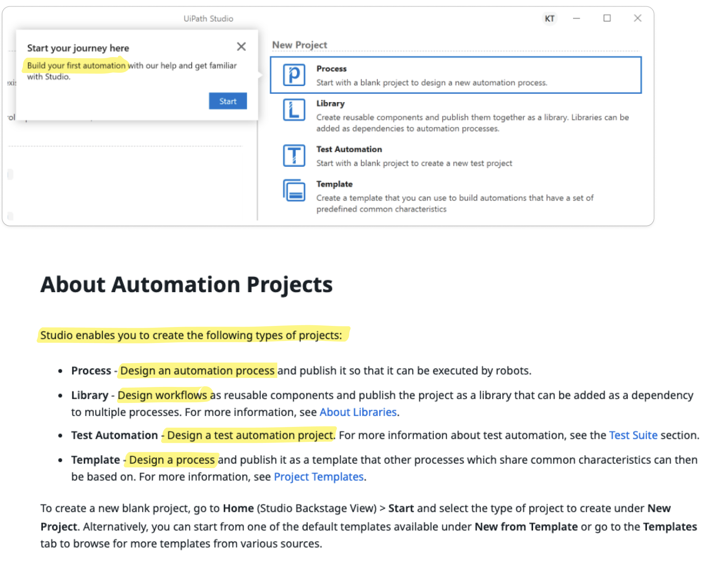Select the Template title under New Project
728x561 pixels.
[x=334, y=184]
